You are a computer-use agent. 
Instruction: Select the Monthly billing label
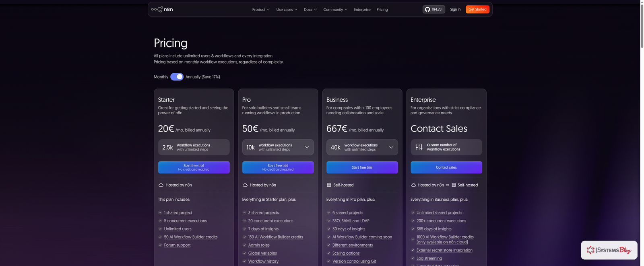[161, 77]
